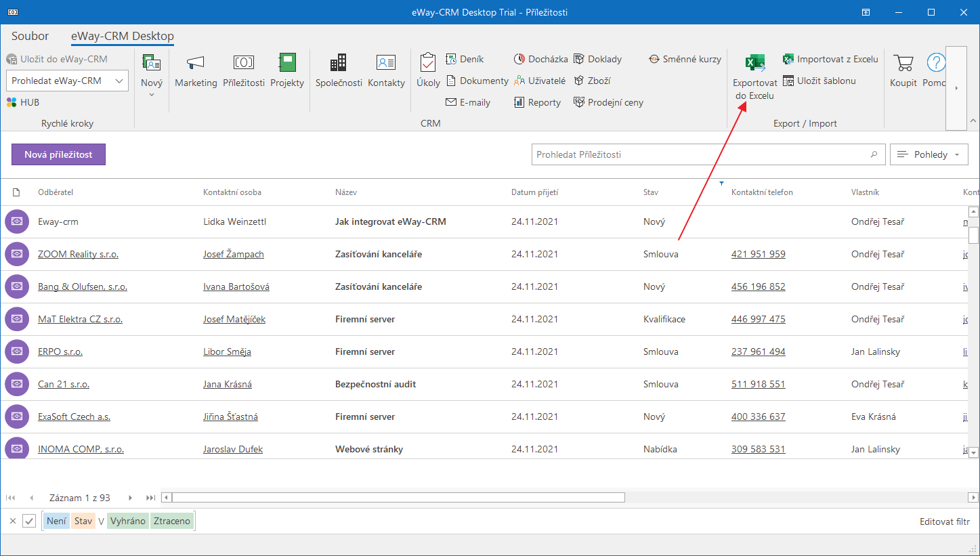Sort by the Datum přijetí column header
980x556 pixels.
pyautogui.click(x=534, y=192)
